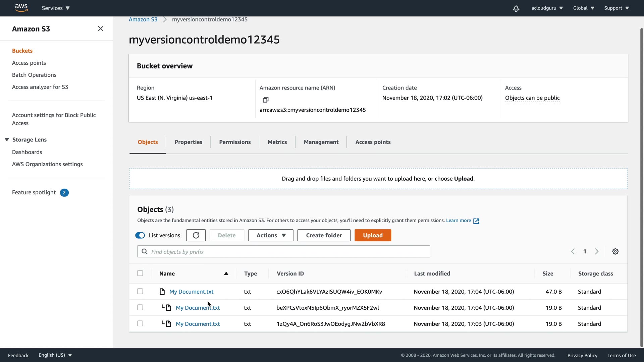The image size is (644, 362).
Task: Click the orange Upload button
Action: (x=373, y=235)
